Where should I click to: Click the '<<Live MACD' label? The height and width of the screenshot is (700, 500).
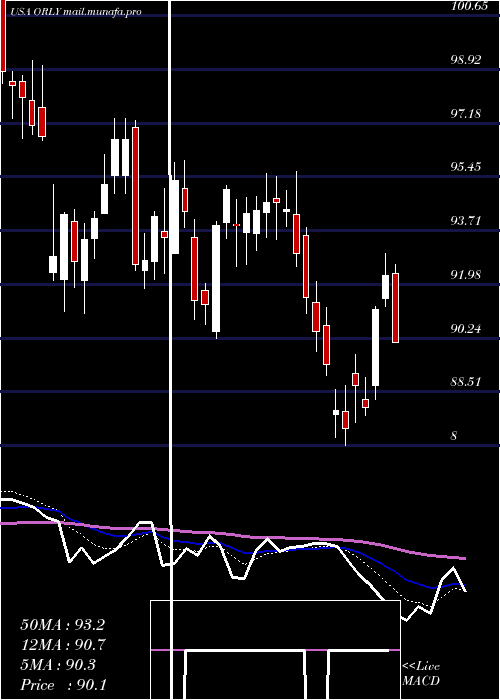coord(421,673)
